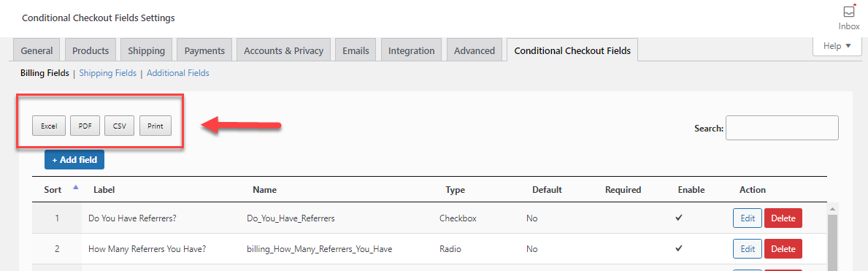Delete the Do You Have Referrers field
The width and height of the screenshot is (868, 271).
click(x=783, y=218)
